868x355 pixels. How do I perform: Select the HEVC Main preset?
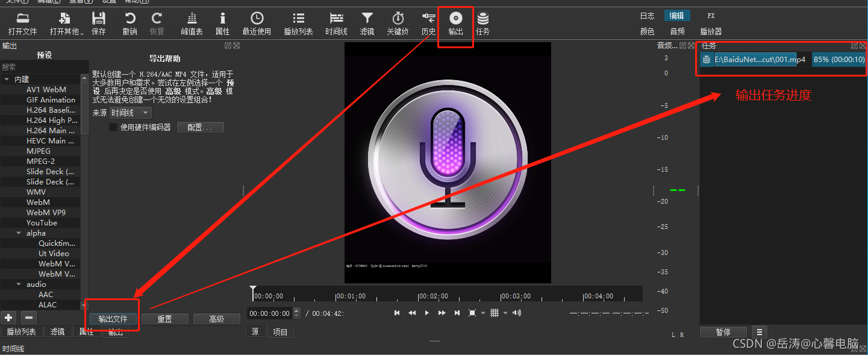(x=50, y=141)
